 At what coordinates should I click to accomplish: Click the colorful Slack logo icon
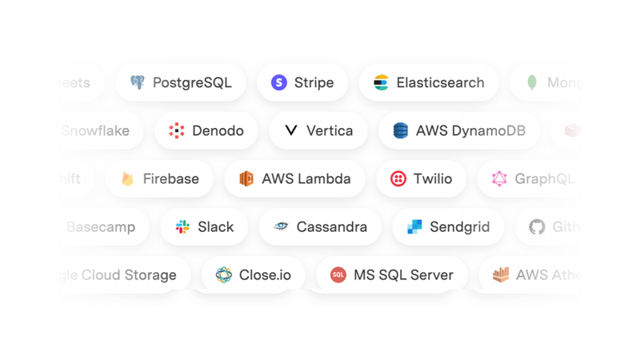click(x=182, y=226)
